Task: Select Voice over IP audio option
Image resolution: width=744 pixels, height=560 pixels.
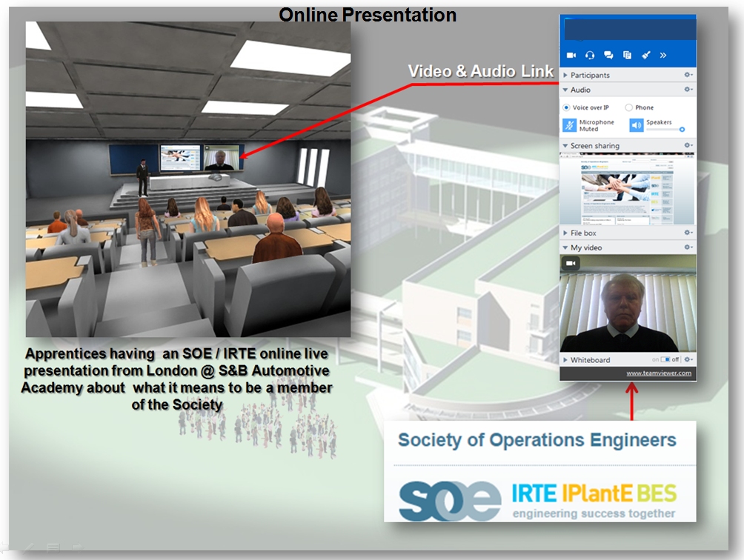Action: pos(585,107)
